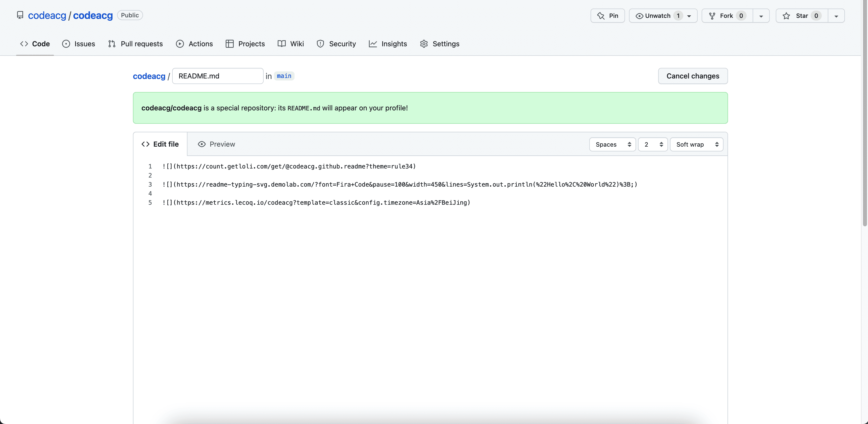Viewport: 868px width, 424px height.
Task: Open the bold codeacg repository link
Action: (x=93, y=16)
